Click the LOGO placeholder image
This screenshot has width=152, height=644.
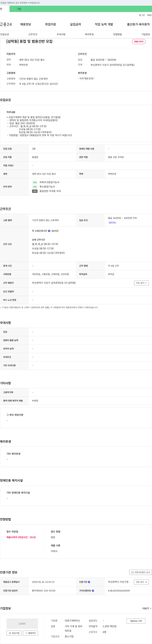(x=22, y=623)
